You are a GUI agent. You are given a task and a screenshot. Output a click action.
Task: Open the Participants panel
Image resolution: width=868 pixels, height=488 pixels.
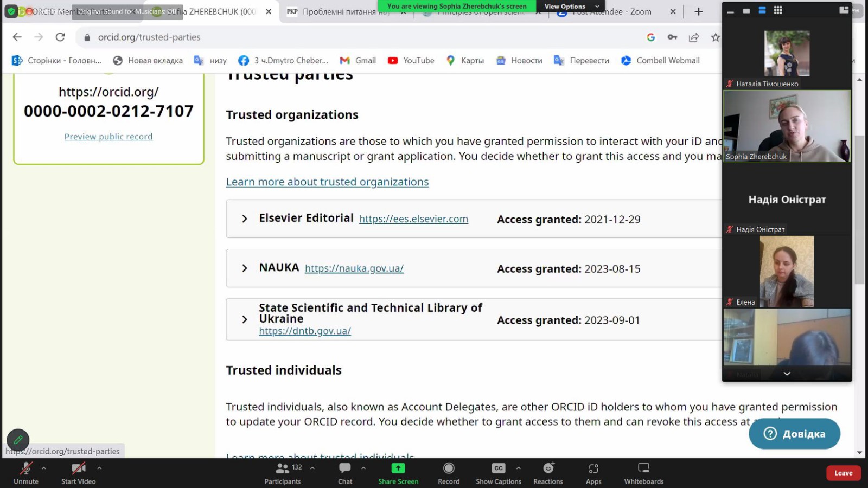283,473
